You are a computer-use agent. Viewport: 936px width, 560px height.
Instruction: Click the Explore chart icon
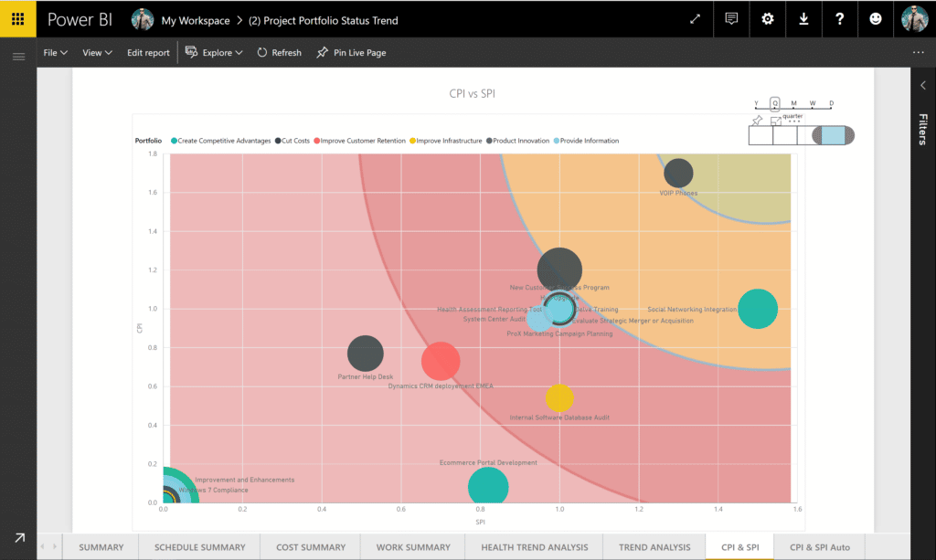(191, 52)
